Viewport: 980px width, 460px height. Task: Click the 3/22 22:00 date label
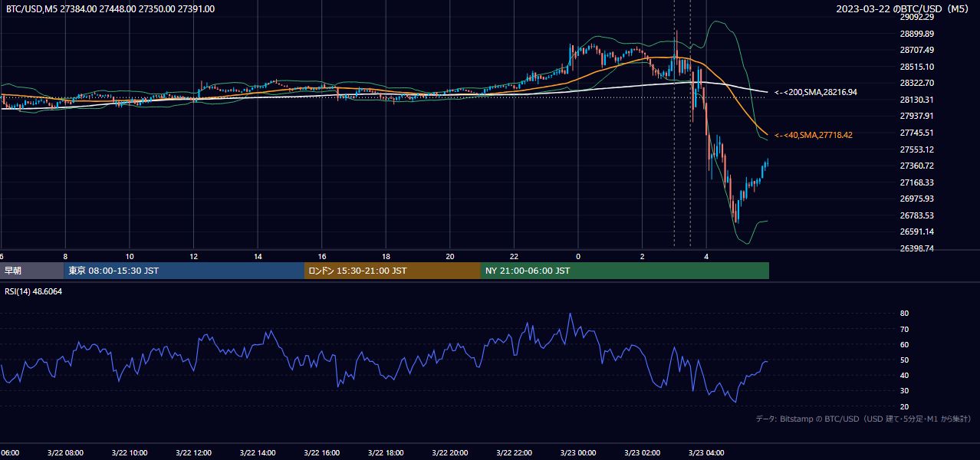[x=514, y=453]
